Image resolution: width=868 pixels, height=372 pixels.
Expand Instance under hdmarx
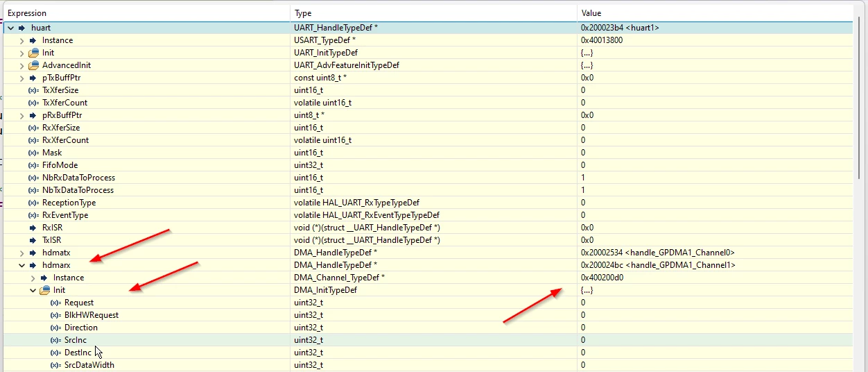33,278
